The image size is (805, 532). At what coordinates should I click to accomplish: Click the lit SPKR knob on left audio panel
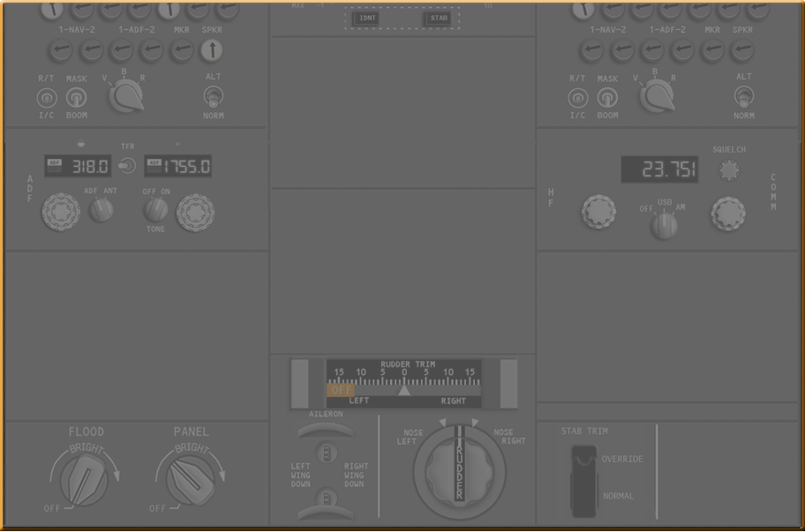tap(212, 51)
